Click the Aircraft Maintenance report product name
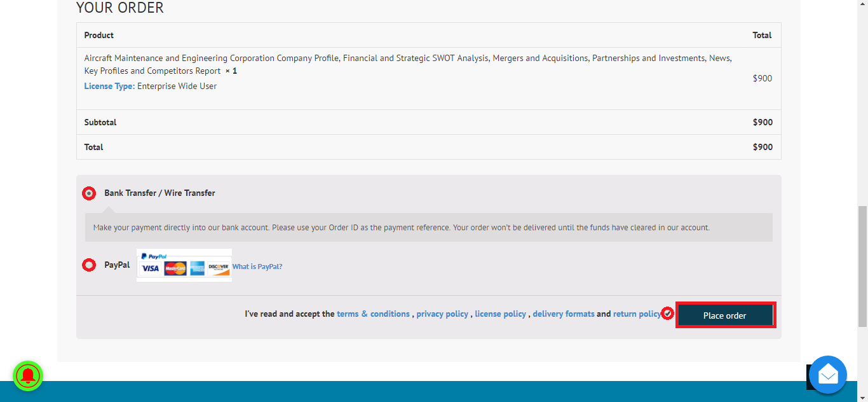 (408, 65)
